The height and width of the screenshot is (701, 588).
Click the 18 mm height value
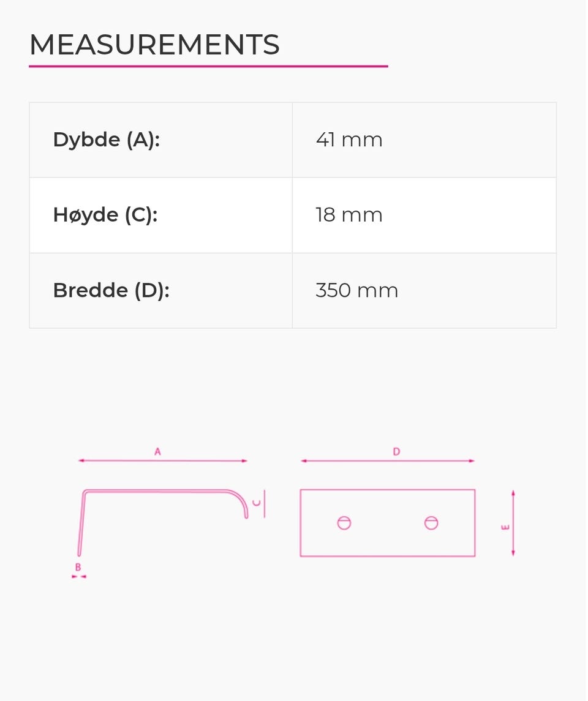(349, 215)
